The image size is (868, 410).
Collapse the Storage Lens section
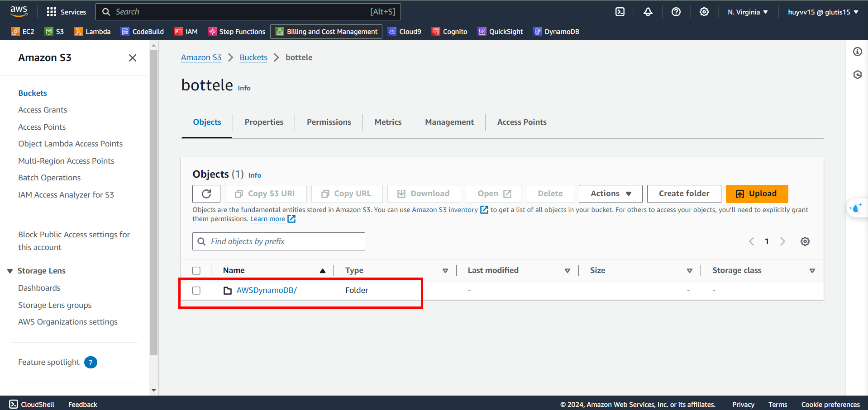click(10, 271)
